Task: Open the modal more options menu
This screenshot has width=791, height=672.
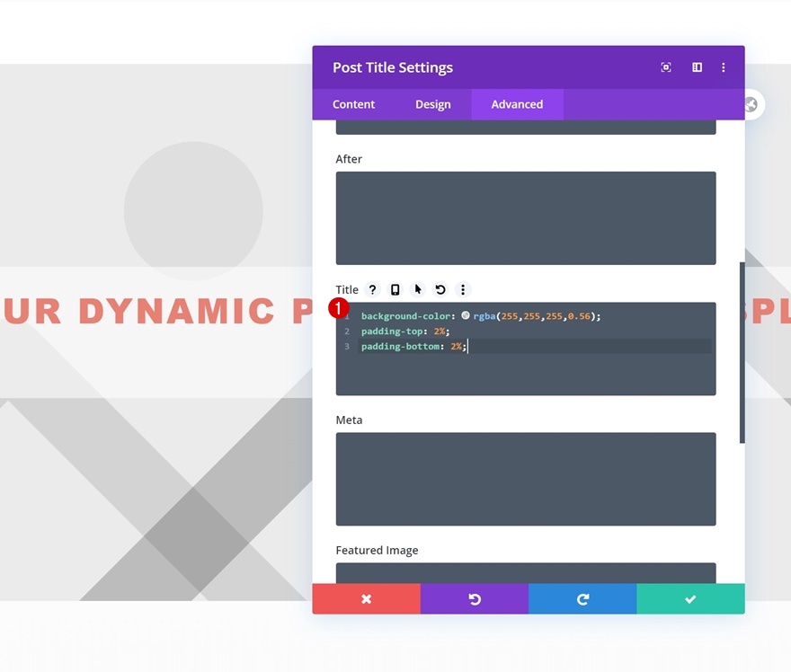Action: click(x=724, y=67)
